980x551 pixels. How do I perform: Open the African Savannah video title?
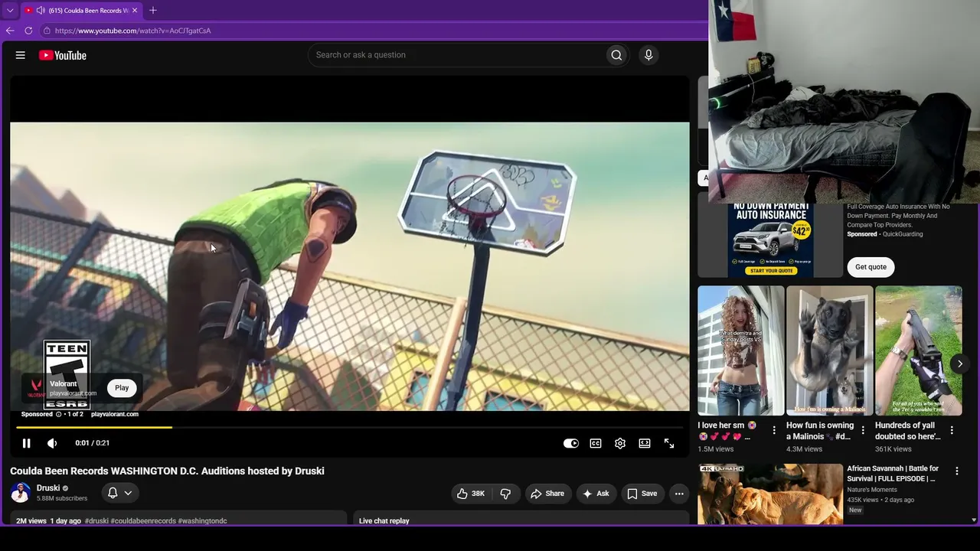point(893,474)
